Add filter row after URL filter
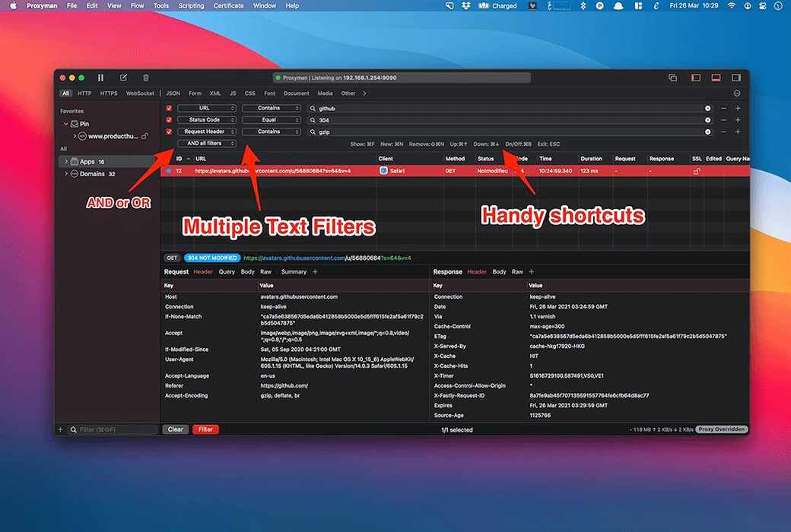Screen dimensions: 791x532 pyautogui.click(x=738, y=109)
